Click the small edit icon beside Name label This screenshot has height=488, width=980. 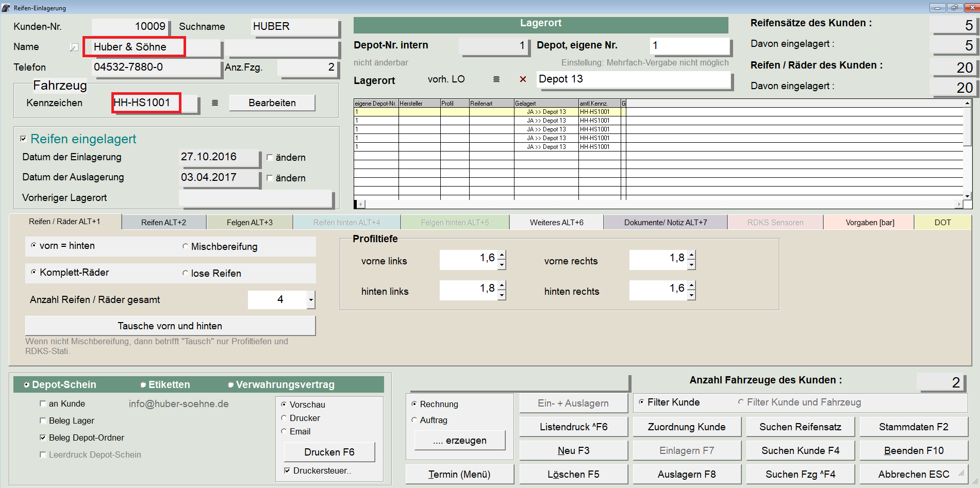74,47
